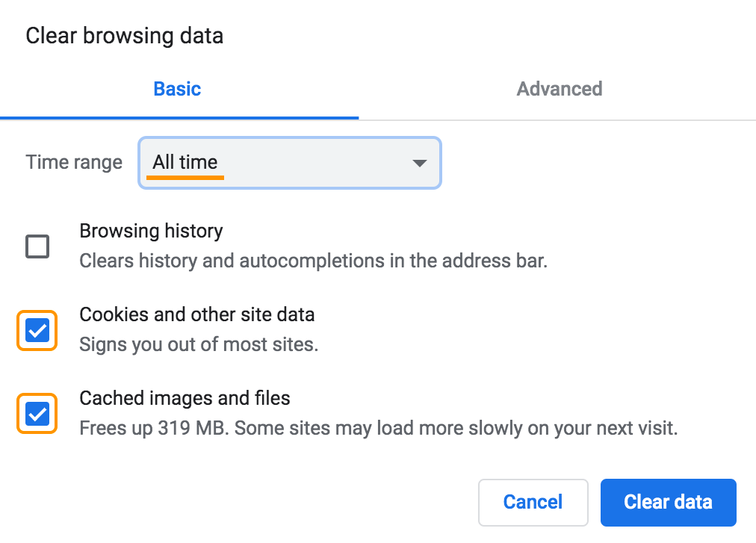Open time range options to pick another period
Screen dimensions: 756x543
click(x=289, y=163)
